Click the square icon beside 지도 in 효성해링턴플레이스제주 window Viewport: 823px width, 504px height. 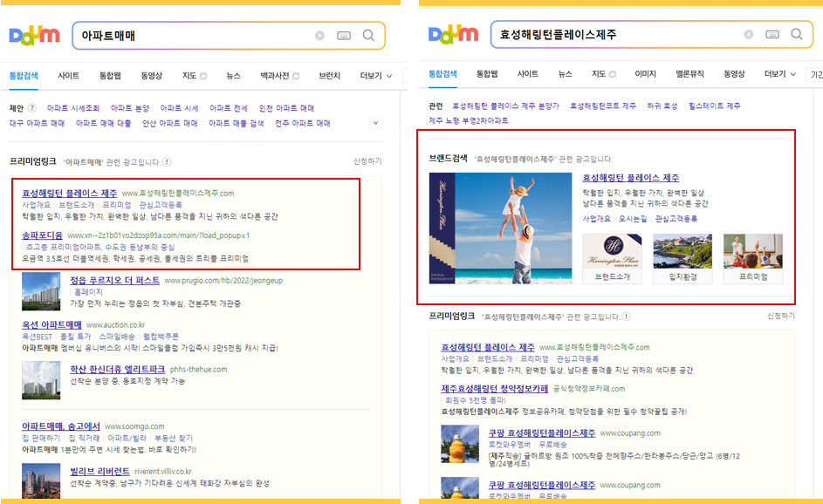click(x=613, y=74)
